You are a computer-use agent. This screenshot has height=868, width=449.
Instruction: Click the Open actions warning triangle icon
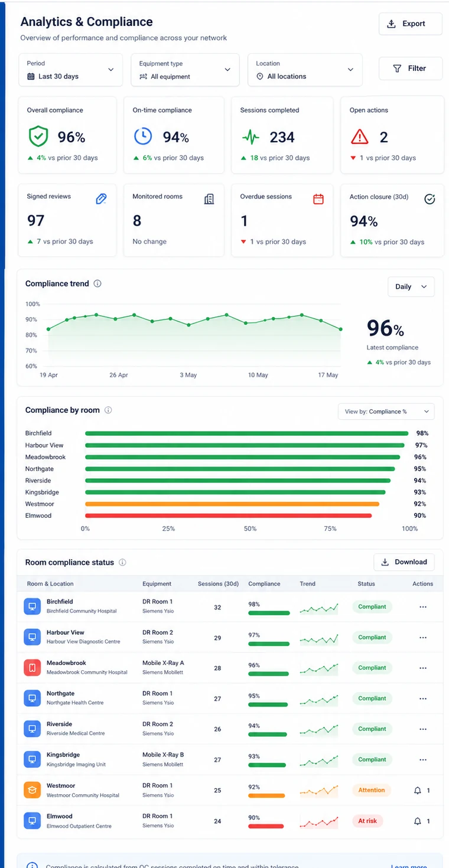(359, 137)
